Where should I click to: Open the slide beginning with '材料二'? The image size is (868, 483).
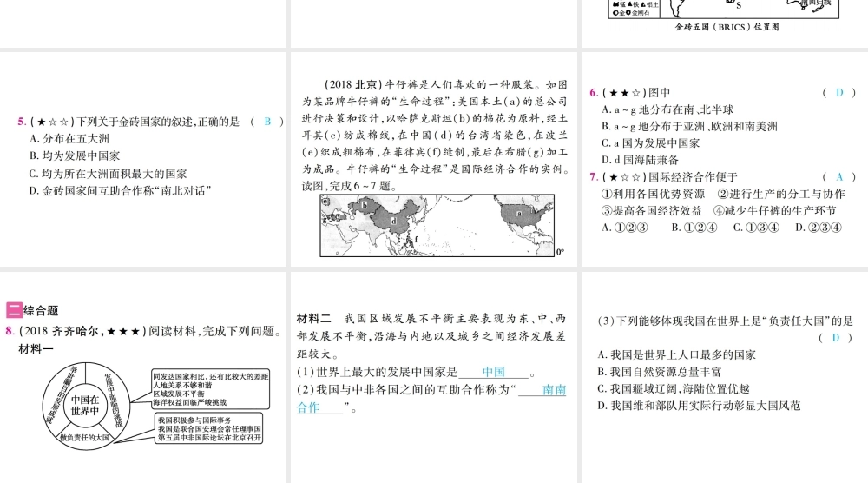point(434,377)
